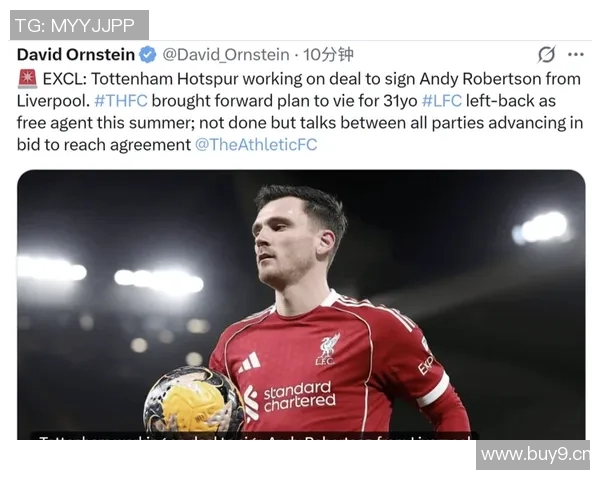Follow the #LFC hashtag
The width and height of the screenshot is (600, 480).
coord(442,101)
